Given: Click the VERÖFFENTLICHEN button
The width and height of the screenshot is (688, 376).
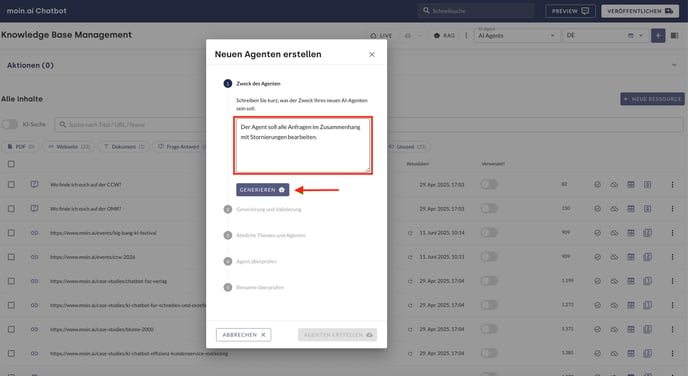Looking at the screenshot, I should click(x=640, y=11).
